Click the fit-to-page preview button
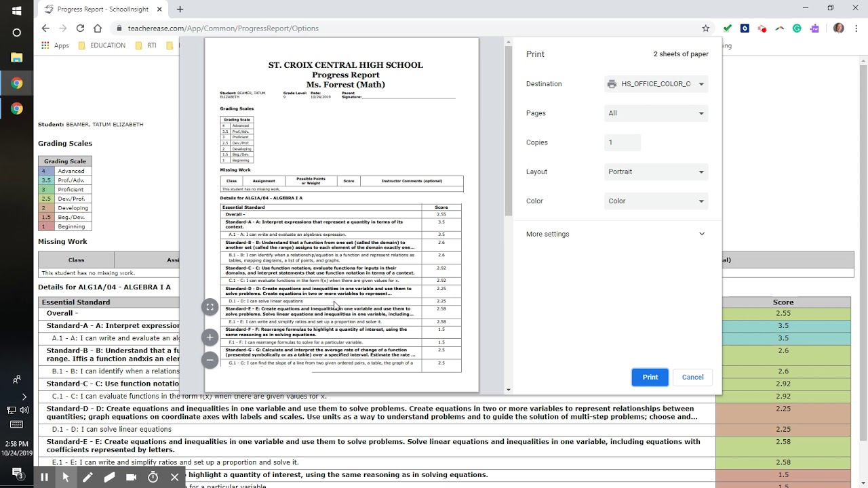Image resolution: width=868 pixels, height=488 pixels. pyautogui.click(x=210, y=307)
